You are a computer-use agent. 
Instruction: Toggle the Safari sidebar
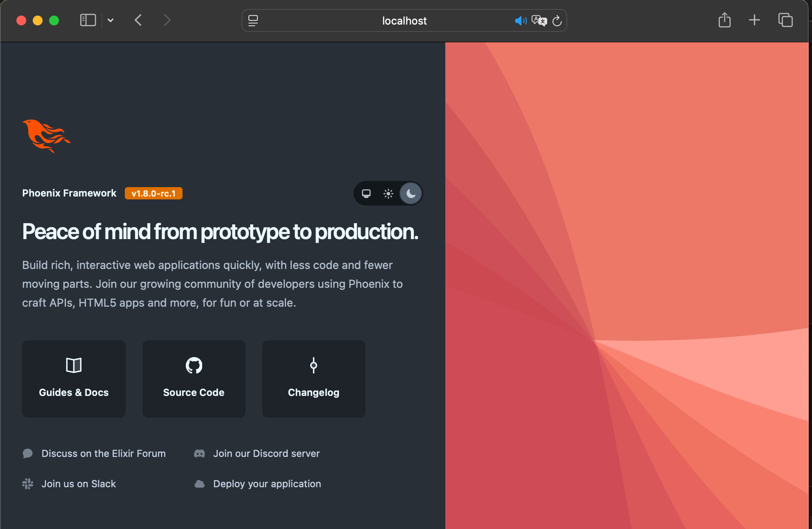(x=88, y=20)
